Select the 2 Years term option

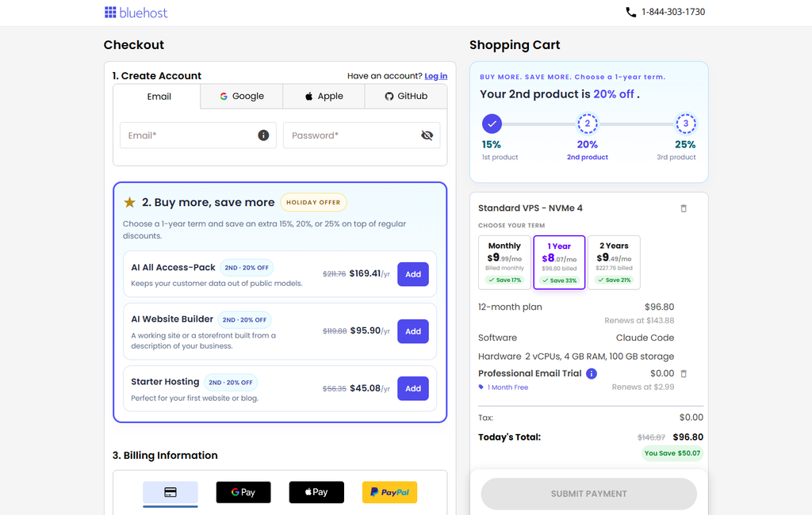(614, 262)
